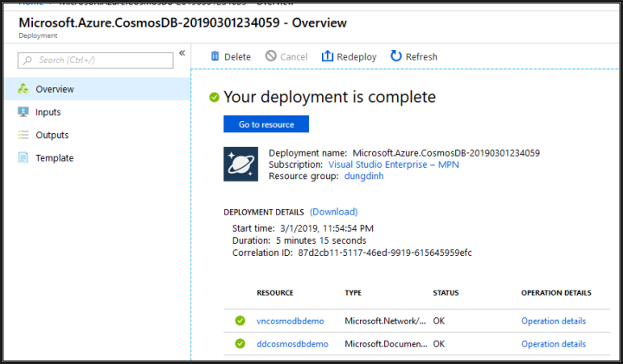623x364 pixels.
Task: Open the Template menu item
Action: click(x=55, y=158)
